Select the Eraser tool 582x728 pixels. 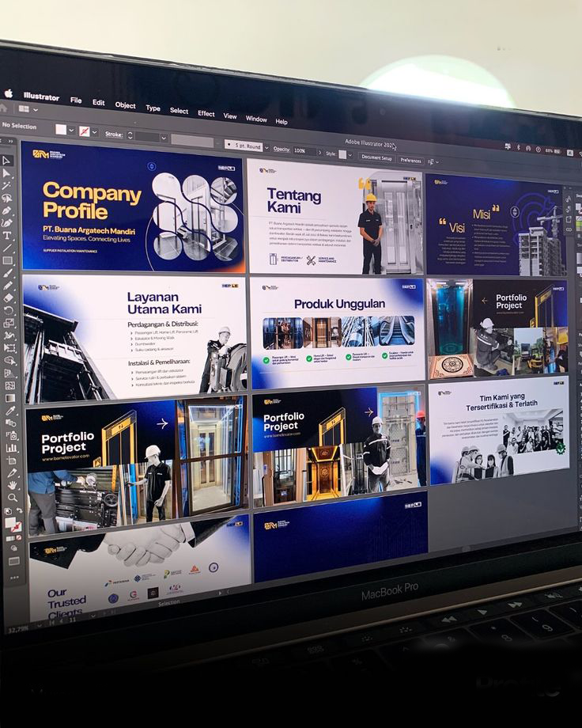click(x=8, y=298)
